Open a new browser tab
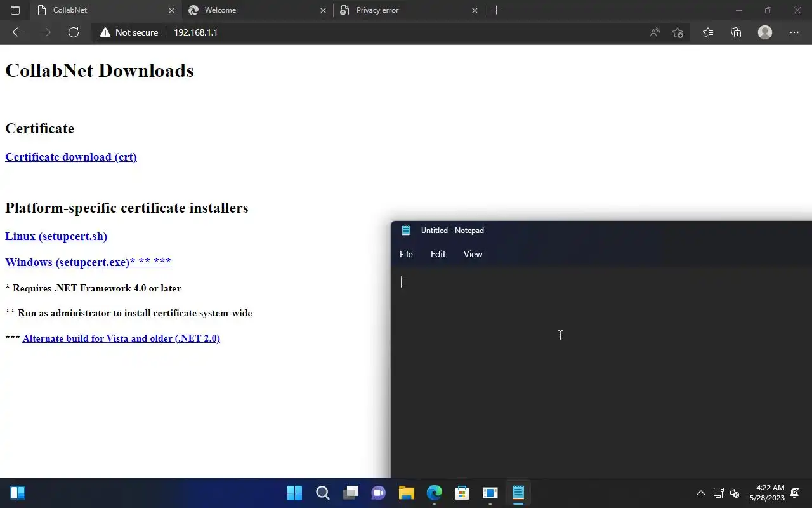The image size is (812, 508). [496, 10]
